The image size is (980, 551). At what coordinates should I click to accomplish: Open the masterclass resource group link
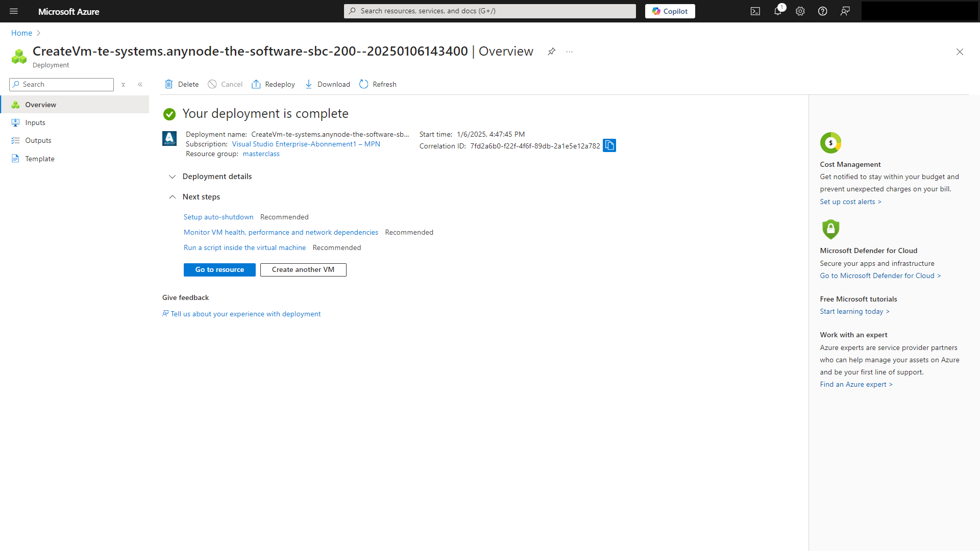pyautogui.click(x=261, y=154)
